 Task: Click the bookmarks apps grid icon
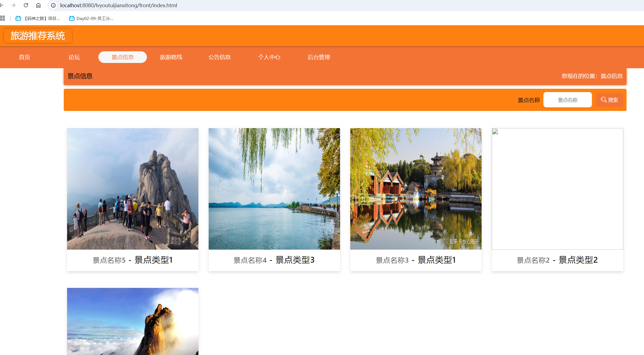(3, 18)
